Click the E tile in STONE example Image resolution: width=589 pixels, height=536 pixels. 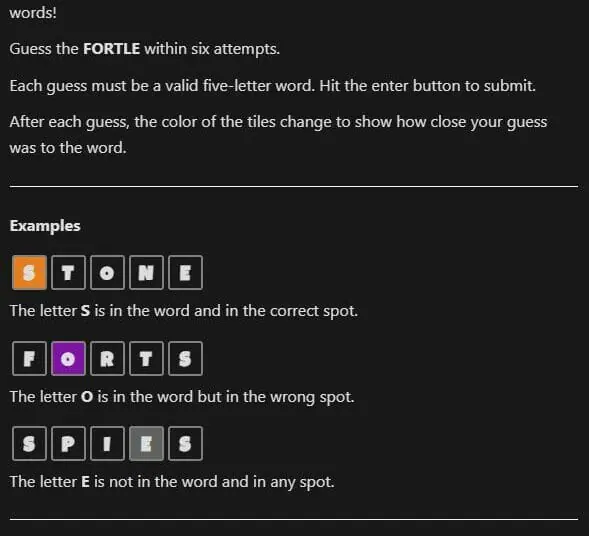186,273
